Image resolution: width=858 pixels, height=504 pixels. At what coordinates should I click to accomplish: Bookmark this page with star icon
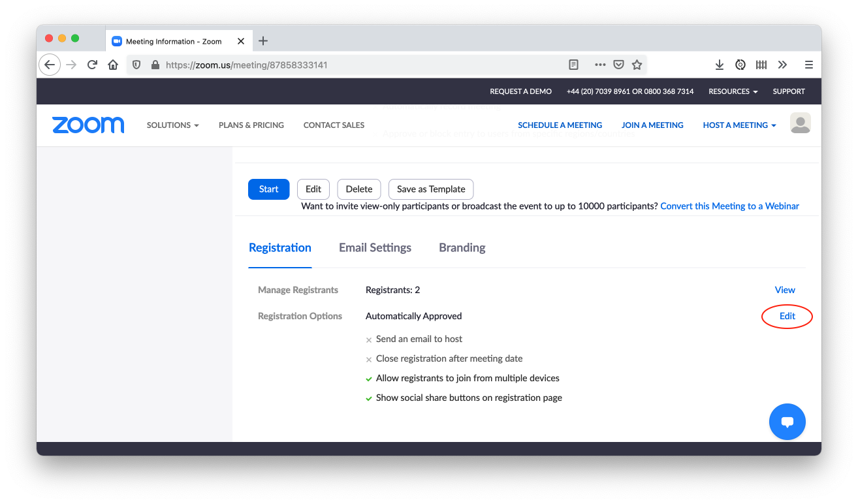coord(637,65)
